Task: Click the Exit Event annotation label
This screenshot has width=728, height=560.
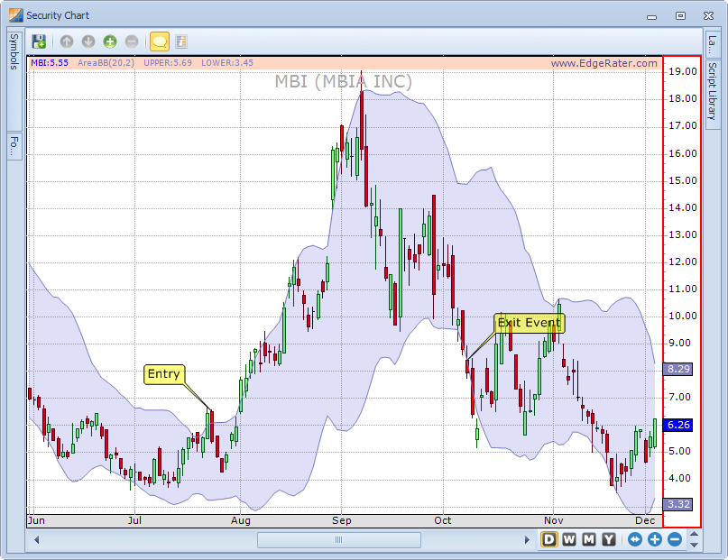Action: (x=530, y=323)
